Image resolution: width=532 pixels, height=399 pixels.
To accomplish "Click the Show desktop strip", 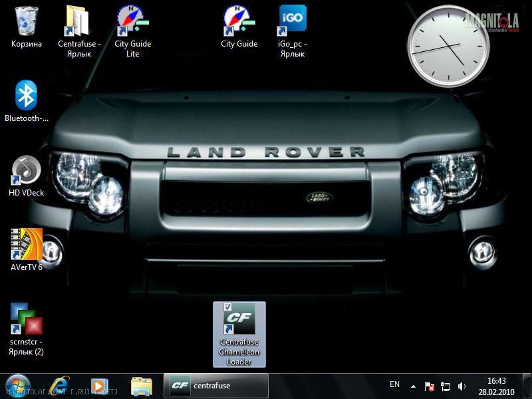I will coord(527,386).
